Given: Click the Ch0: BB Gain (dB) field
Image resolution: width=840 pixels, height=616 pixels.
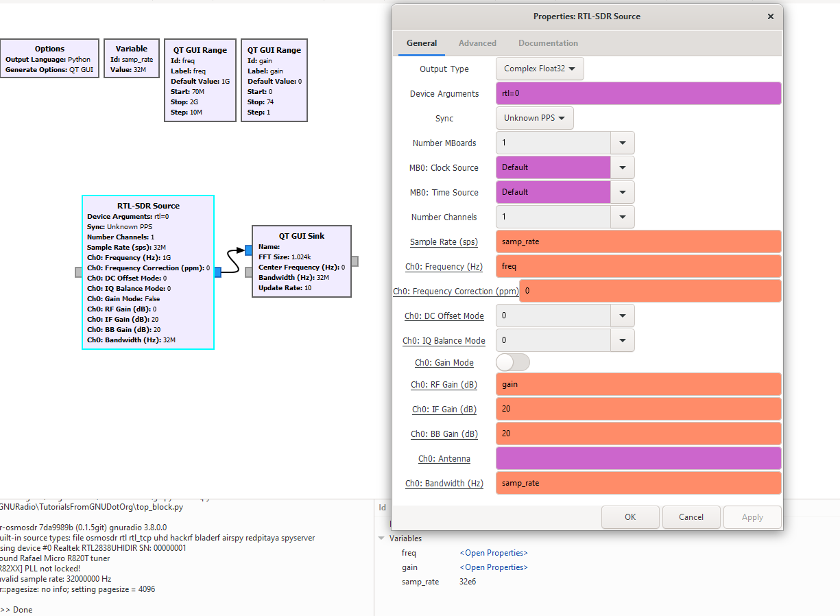Looking at the screenshot, I should click(638, 434).
